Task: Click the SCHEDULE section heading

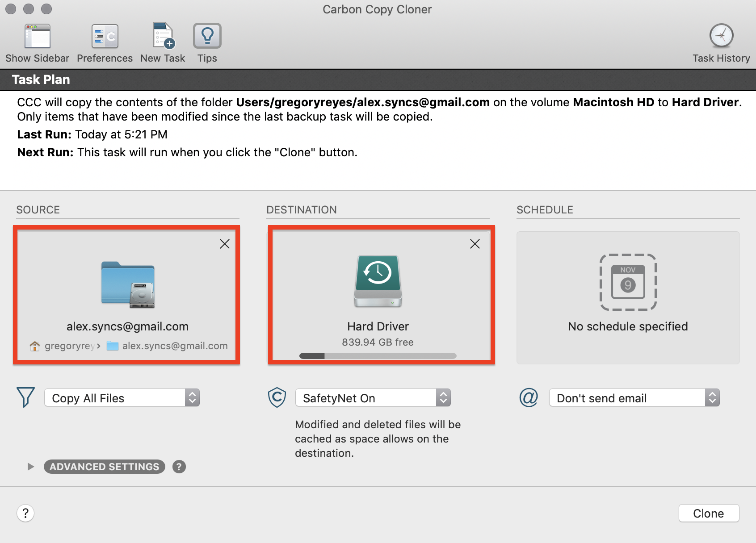Action: click(545, 210)
